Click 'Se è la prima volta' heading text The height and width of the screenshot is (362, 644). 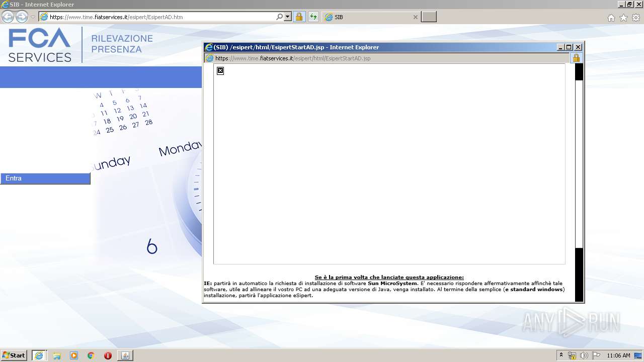coord(389,278)
